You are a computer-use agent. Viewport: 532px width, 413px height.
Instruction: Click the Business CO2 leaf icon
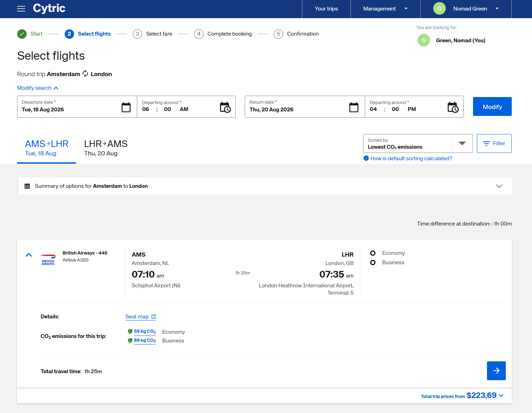pyautogui.click(x=130, y=341)
